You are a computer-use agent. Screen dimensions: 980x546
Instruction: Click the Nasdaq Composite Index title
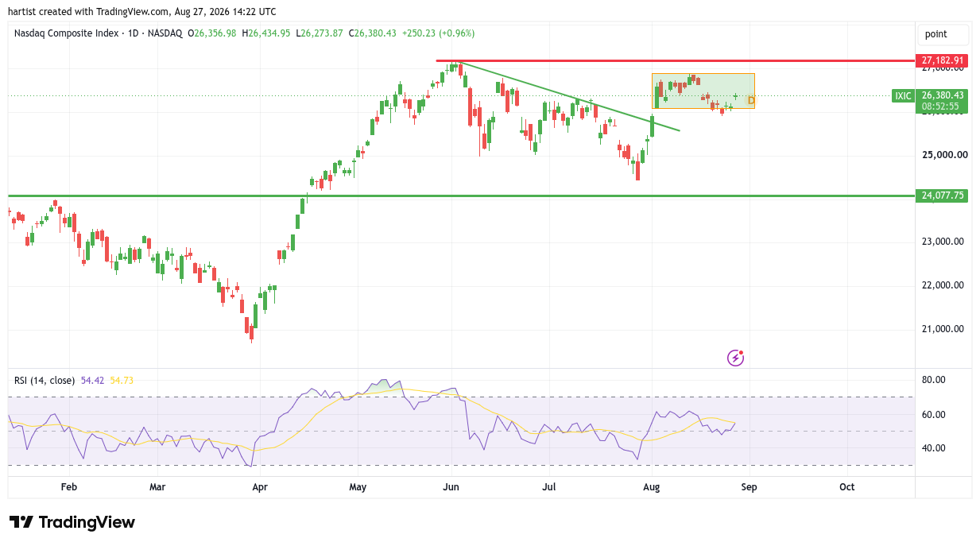[x=66, y=33]
